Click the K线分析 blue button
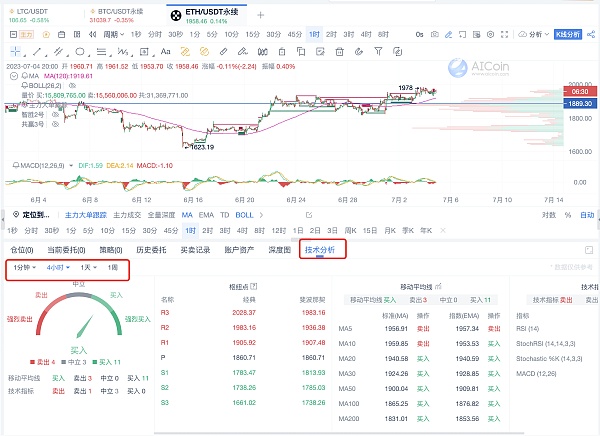The height and width of the screenshot is (436, 600). (568, 34)
